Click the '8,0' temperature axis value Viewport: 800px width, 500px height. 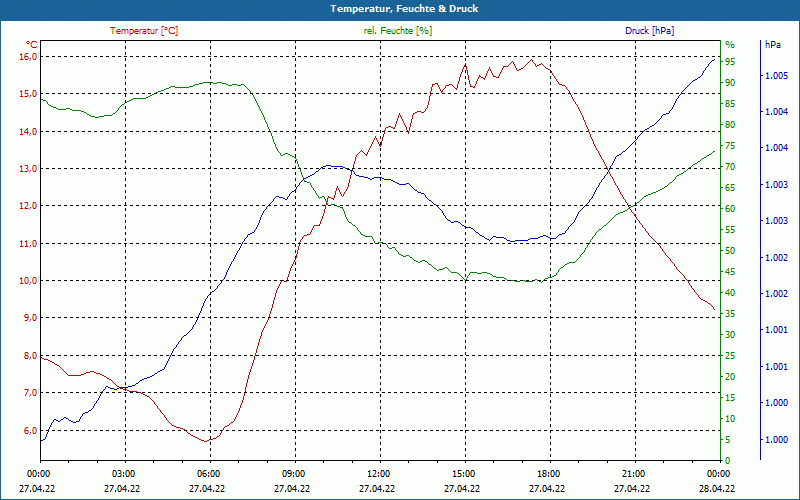31,356
